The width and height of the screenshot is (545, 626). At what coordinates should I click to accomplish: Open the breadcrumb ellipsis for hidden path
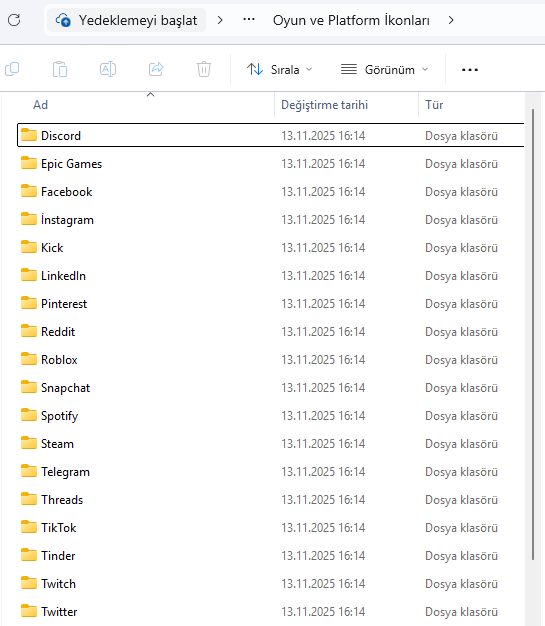(x=249, y=19)
